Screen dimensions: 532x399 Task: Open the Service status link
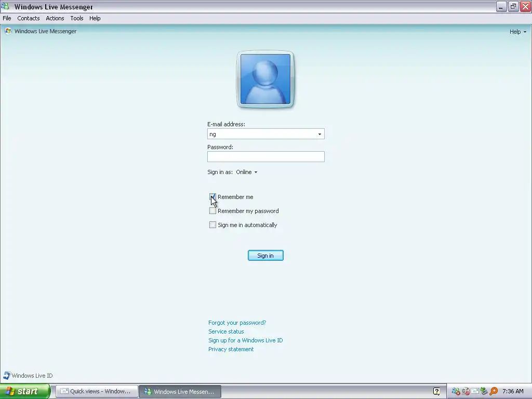pos(226,331)
